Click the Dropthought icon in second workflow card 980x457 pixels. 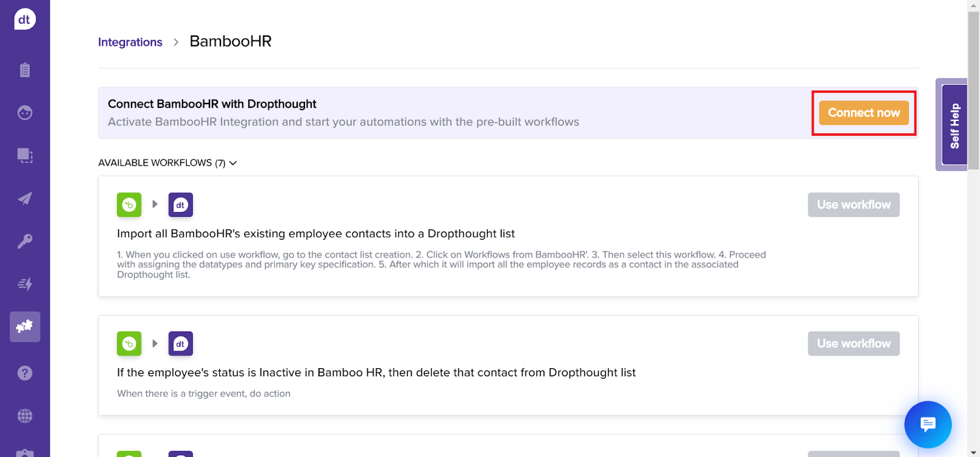(181, 344)
